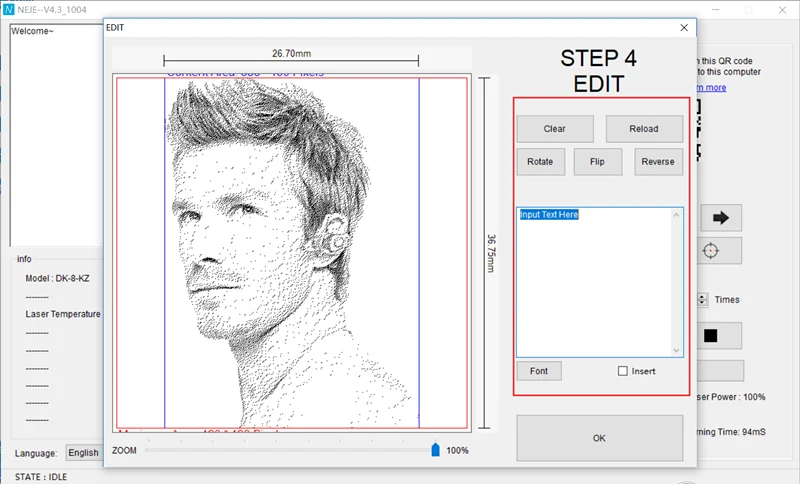The image size is (800, 484).
Task: Click the black square stop icon in NEJE window
Action: coord(711,335)
